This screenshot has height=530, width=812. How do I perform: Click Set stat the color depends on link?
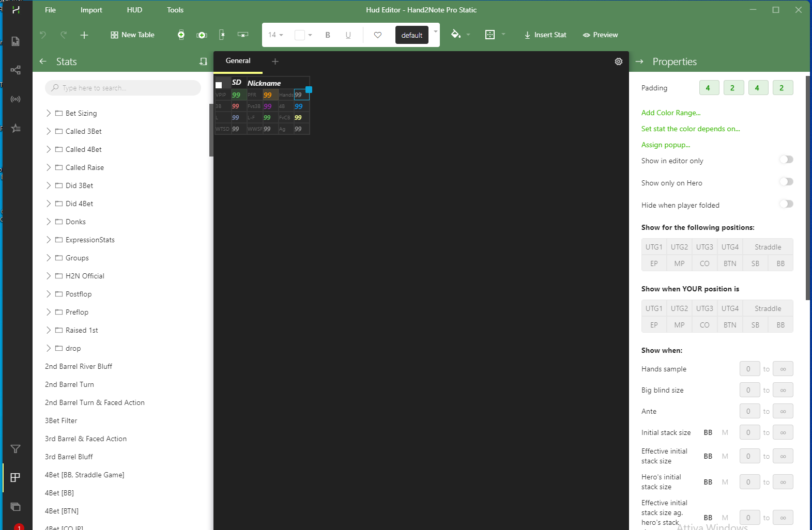coord(691,129)
